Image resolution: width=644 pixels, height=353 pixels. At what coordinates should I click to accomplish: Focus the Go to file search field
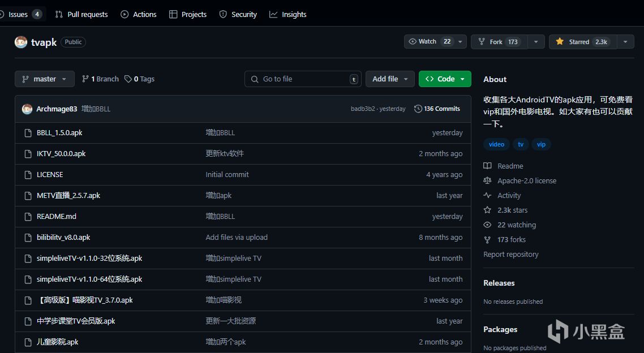click(x=303, y=79)
